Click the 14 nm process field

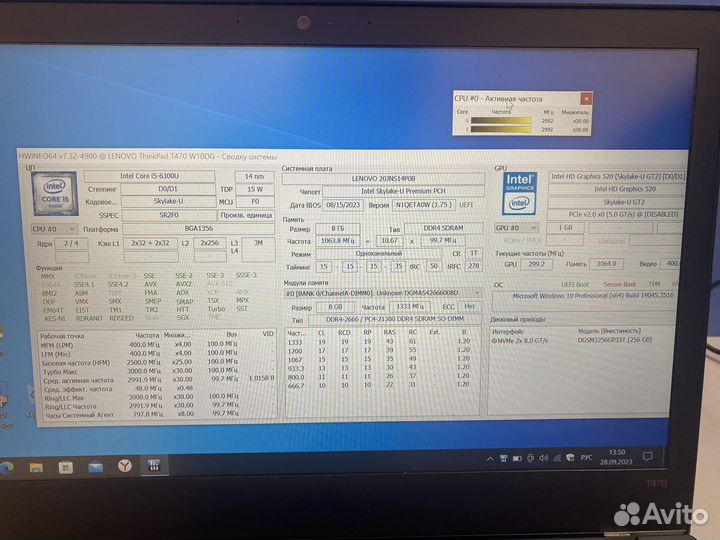coord(254,176)
